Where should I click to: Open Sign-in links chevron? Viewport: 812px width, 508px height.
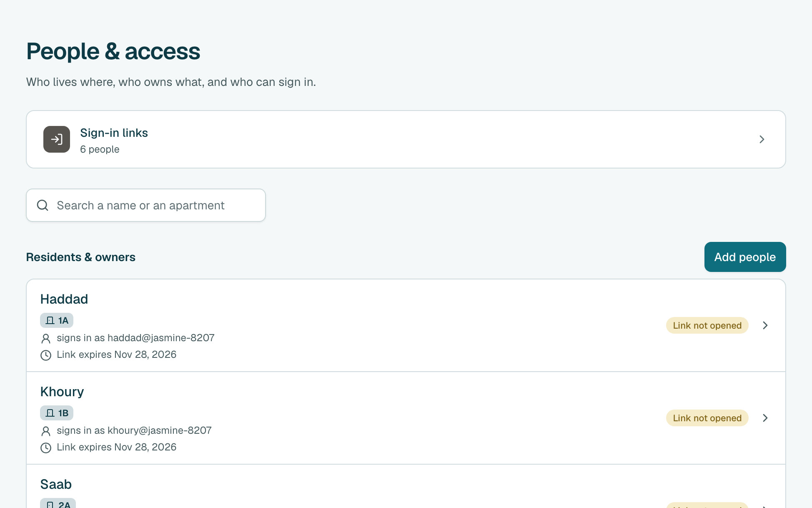762,139
